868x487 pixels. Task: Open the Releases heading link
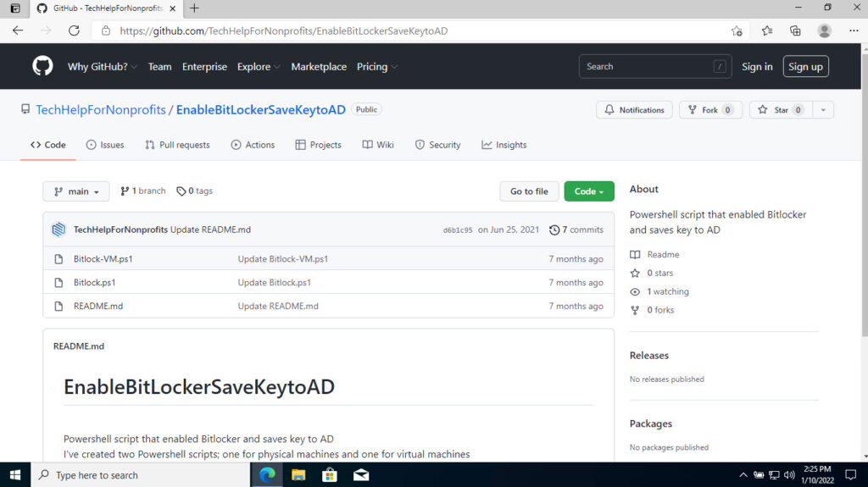point(648,355)
